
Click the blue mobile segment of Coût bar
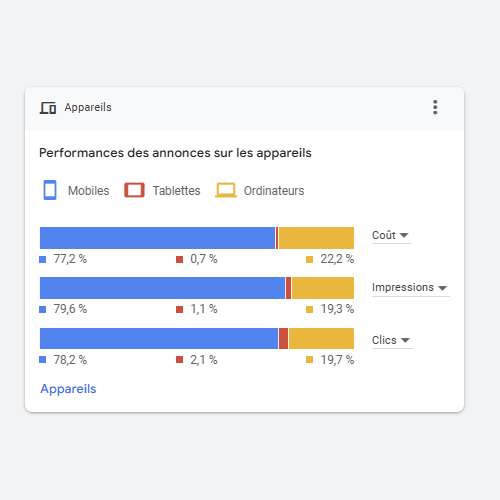[x=157, y=238]
